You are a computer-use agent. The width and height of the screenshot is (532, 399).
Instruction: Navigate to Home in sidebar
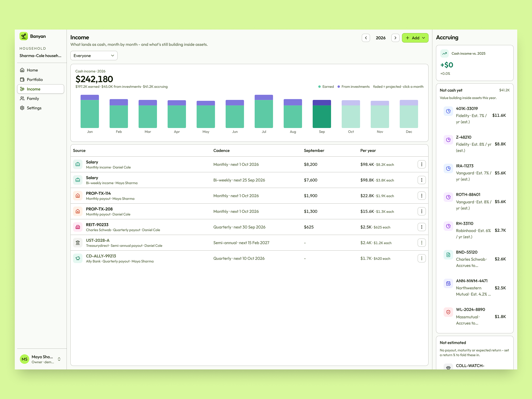41,70
